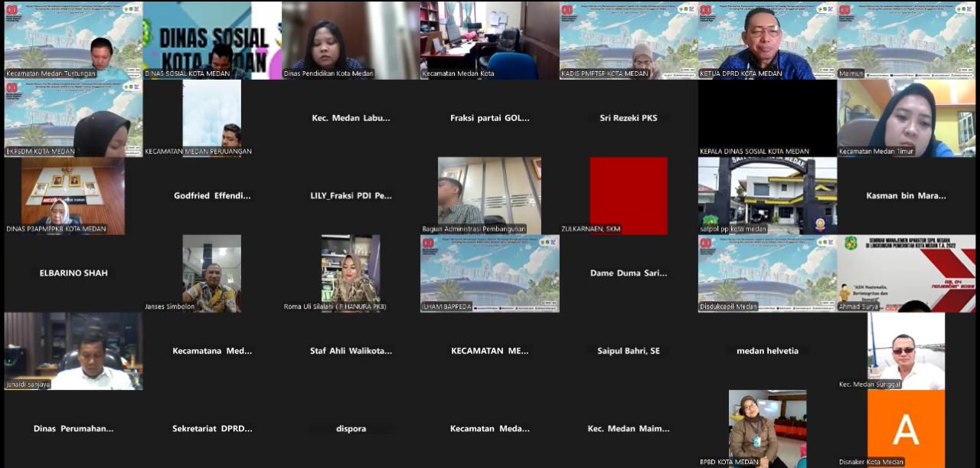Select the Saipul Bahri, SE name tile

(x=628, y=351)
